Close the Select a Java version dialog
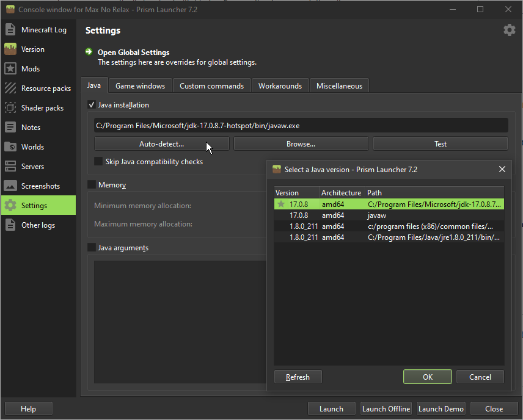523x420 pixels. tap(502, 169)
